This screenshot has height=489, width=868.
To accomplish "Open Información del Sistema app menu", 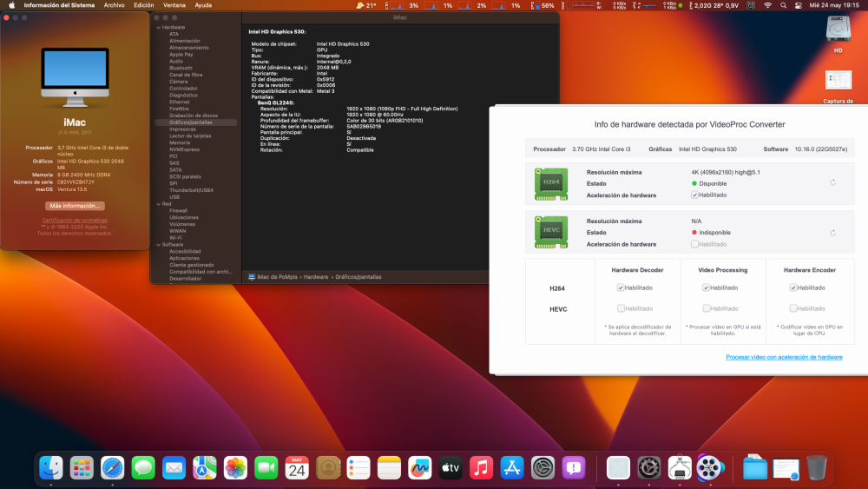I will (x=59, y=5).
